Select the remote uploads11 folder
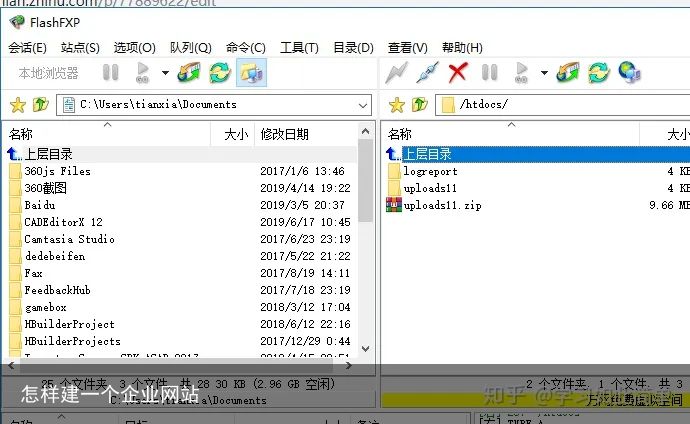Viewport: 690px width, 424px height. tap(537, 188)
